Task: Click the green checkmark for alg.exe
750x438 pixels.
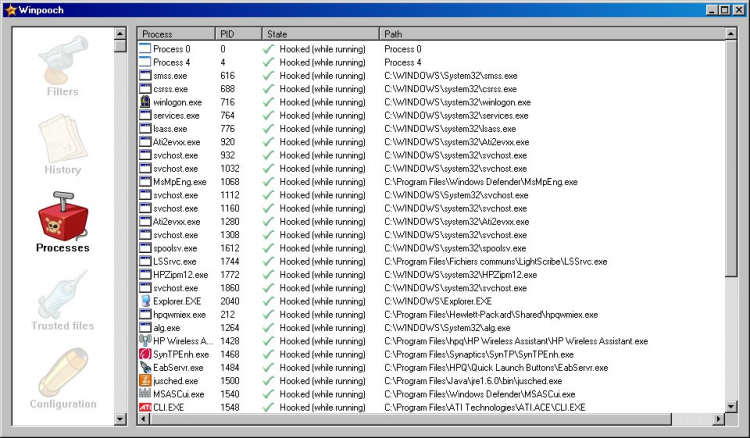Action: pyautogui.click(x=268, y=328)
